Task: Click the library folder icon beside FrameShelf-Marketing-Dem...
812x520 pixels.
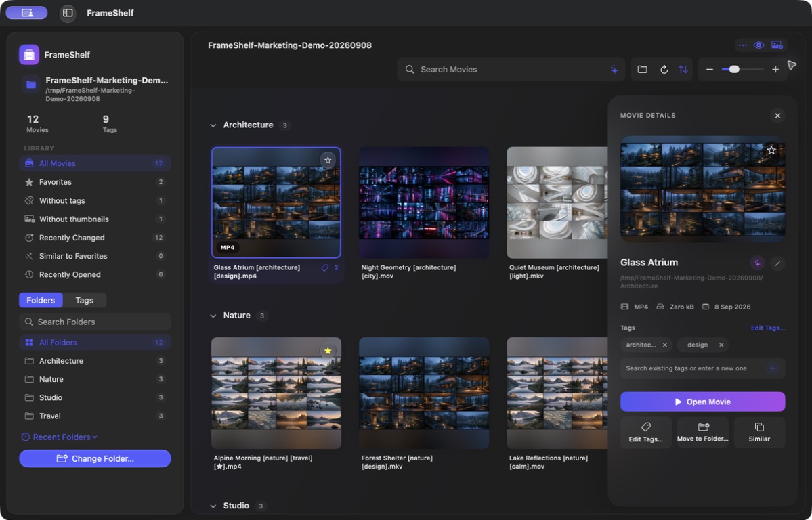Action: click(31, 85)
